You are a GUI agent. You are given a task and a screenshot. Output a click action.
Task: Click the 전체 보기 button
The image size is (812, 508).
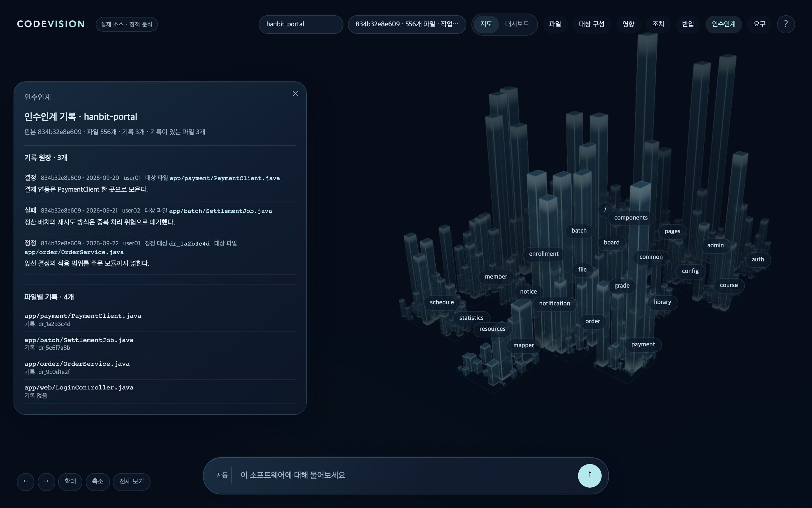132,481
